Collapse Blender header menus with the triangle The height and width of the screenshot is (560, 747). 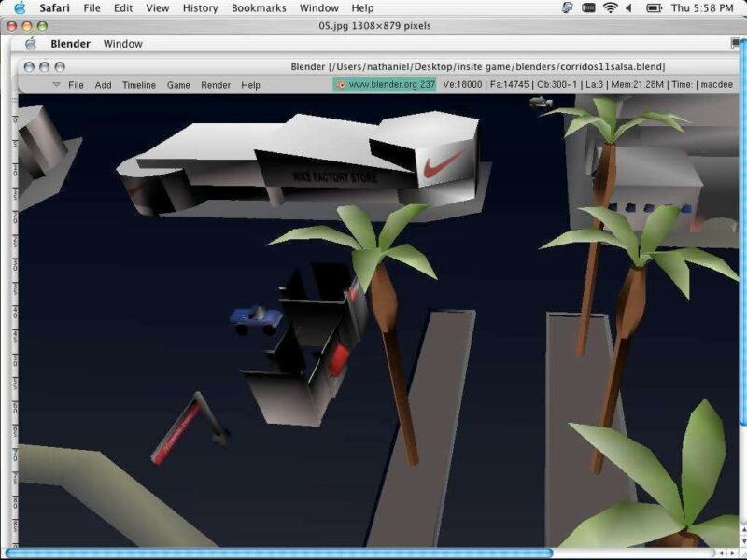pos(56,84)
